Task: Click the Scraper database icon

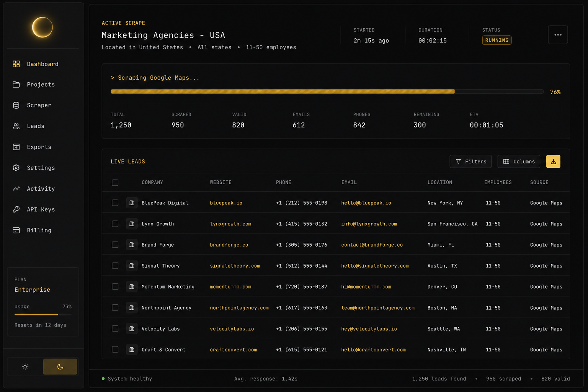Action: (x=16, y=105)
